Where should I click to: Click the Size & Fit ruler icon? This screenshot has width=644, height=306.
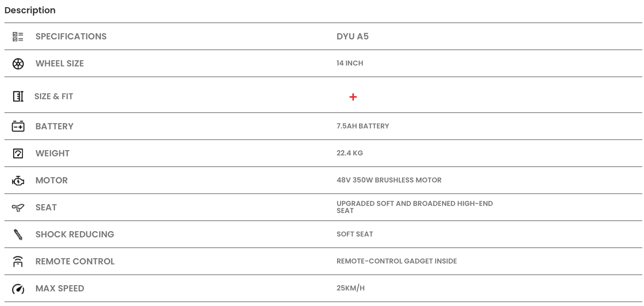(x=18, y=97)
